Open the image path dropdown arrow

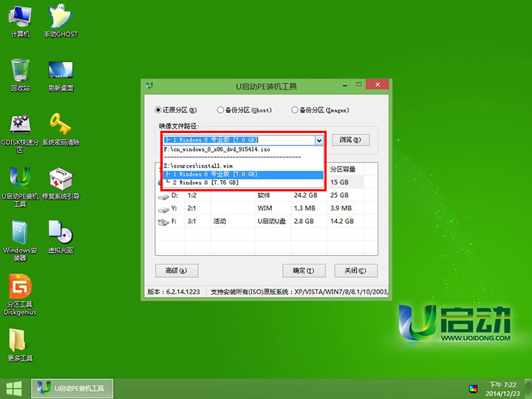[x=319, y=140]
